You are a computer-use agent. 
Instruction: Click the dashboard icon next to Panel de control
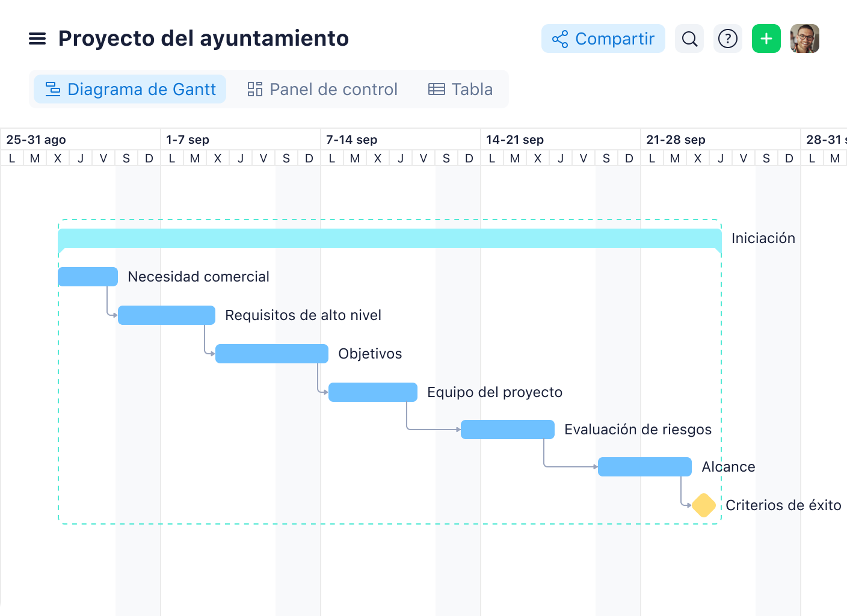(254, 88)
